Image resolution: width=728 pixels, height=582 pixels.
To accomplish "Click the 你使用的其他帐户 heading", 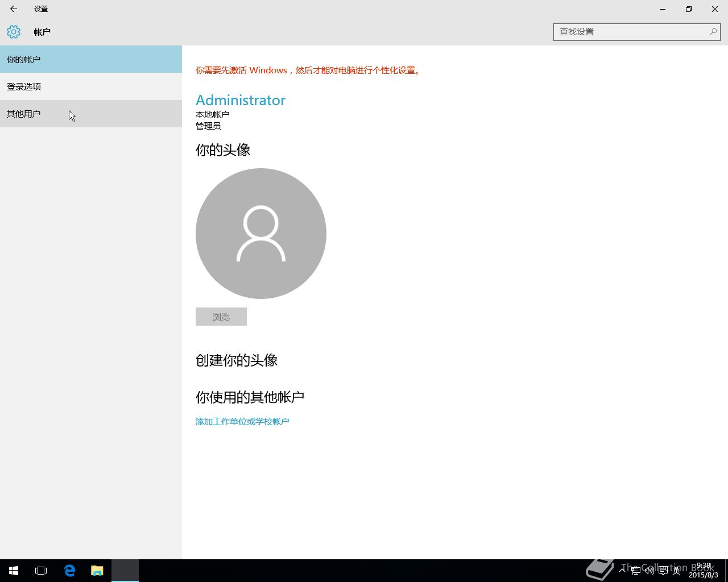I will pos(250,397).
